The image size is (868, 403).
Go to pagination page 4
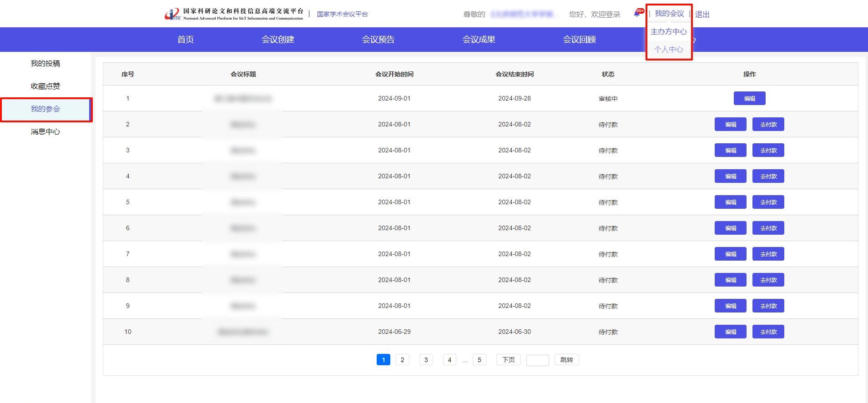point(449,360)
